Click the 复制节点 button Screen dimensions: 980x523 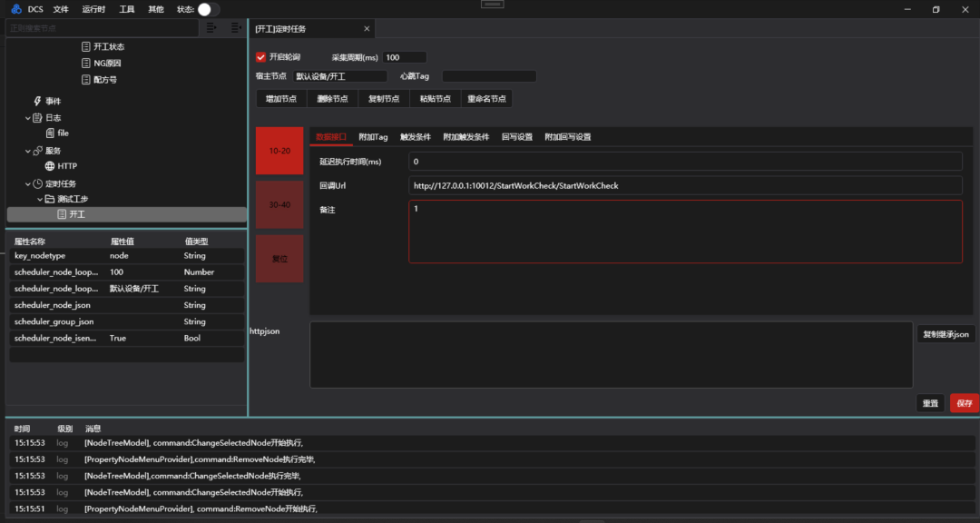[x=384, y=99]
